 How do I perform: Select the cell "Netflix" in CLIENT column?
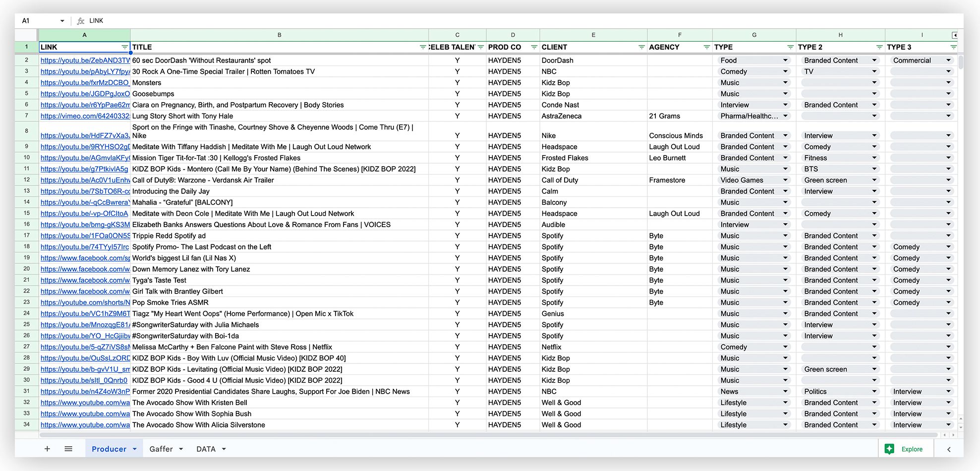593,347
